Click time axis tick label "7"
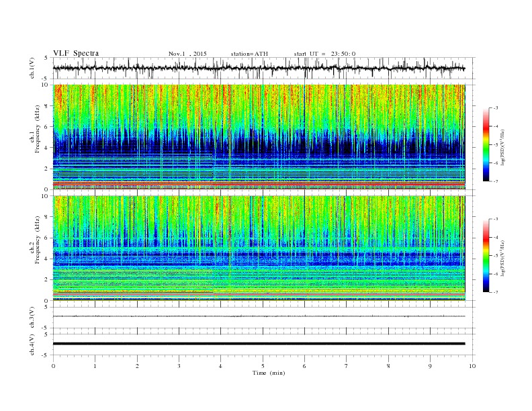The width and height of the screenshot is (532, 411). (347, 366)
